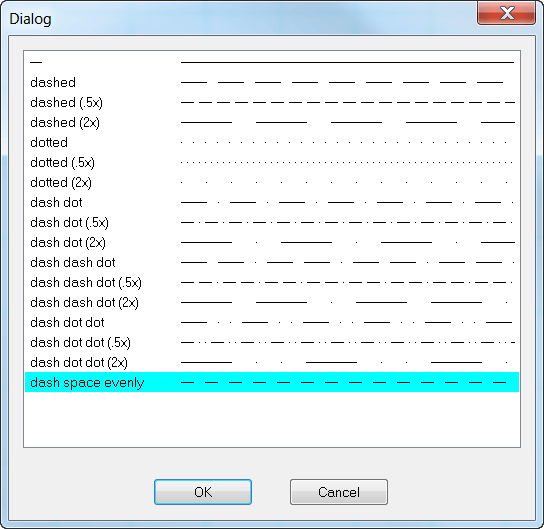Pick 'dash dot dot (.5x)' from list
544x529 pixels.
272,342
